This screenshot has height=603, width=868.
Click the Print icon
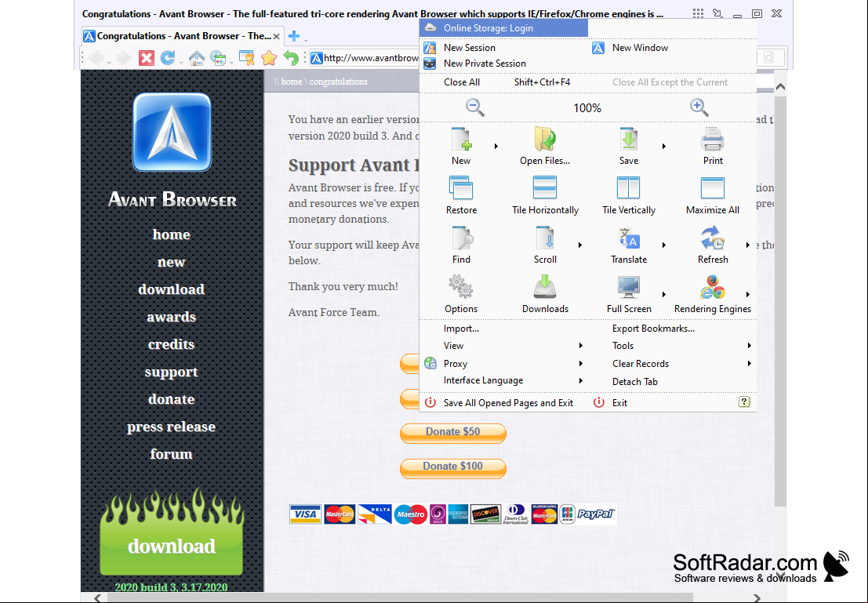[x=713, y=139]
